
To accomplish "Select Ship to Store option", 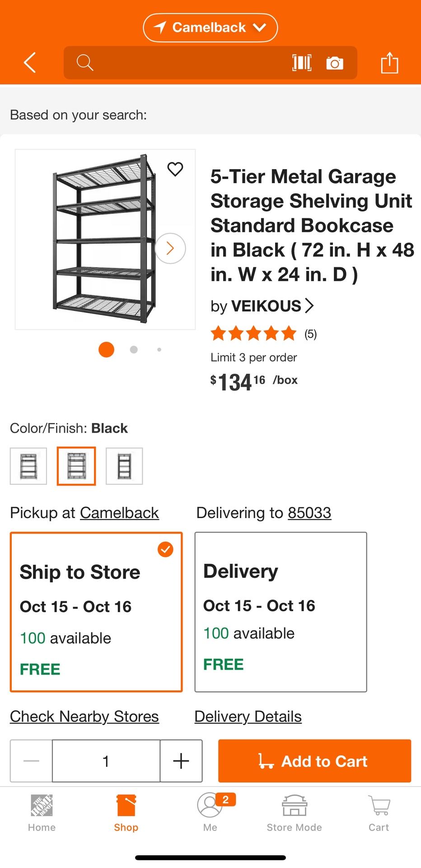I will coord(96,612).
